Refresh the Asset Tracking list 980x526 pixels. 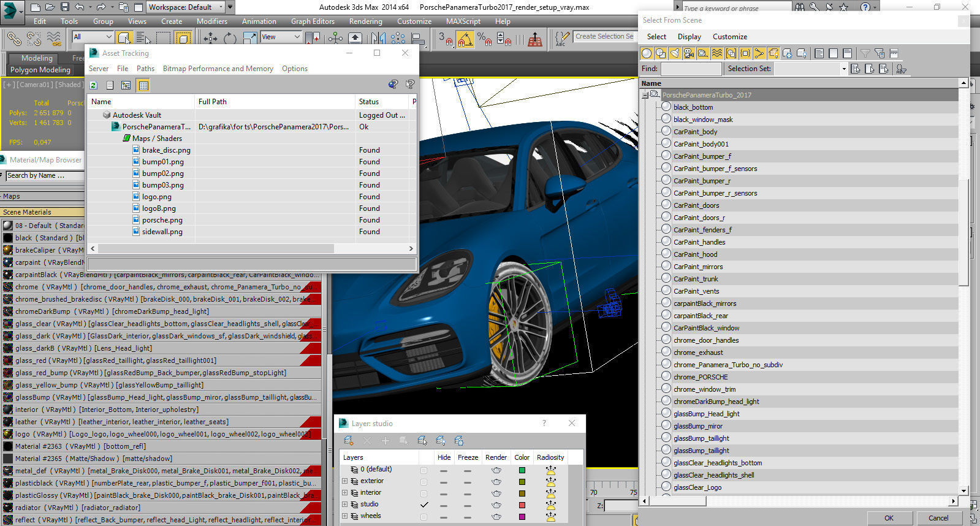pyautogui.click(x=94, y=85)
